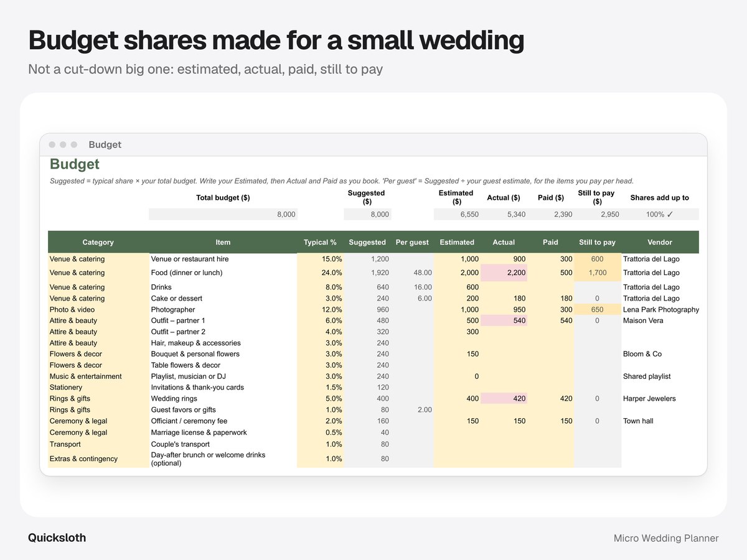Click the Per guest column header
This screenshot has width=747, height=560.
pyautogui.click(x=412, y=242)
